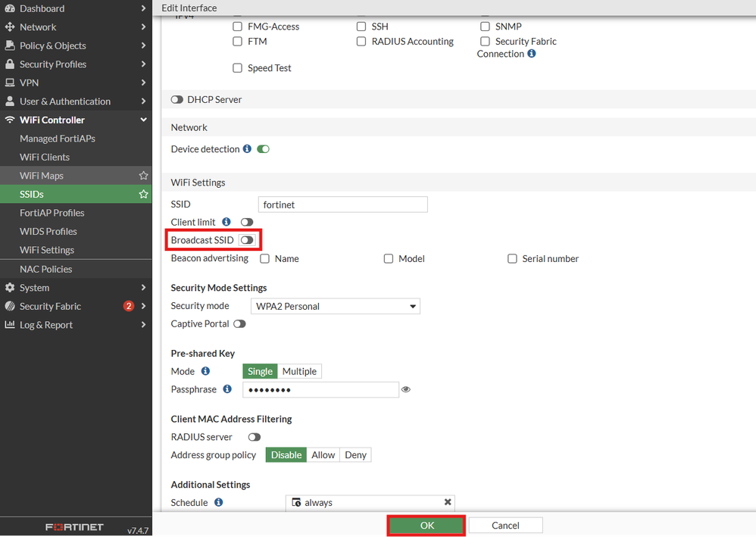Screen dimensions: 756x537
Task: Check Beacon advertising Serial number checkbox
Action: point(512,258)
